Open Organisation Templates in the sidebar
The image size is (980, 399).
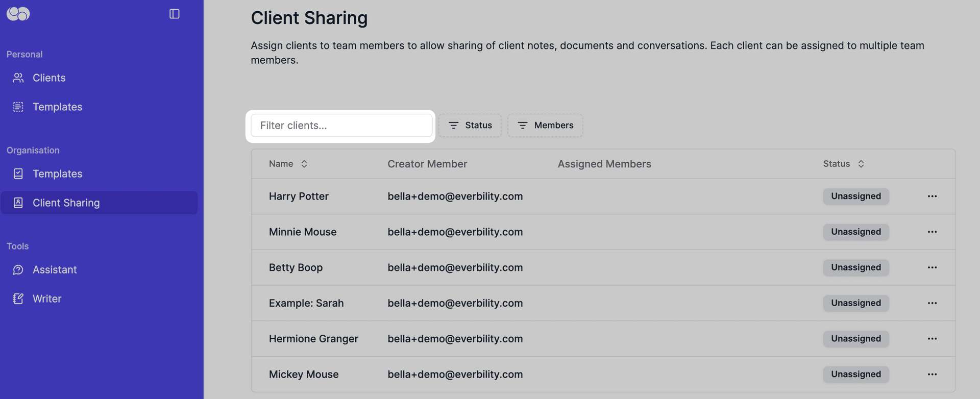tap(99, 173)
